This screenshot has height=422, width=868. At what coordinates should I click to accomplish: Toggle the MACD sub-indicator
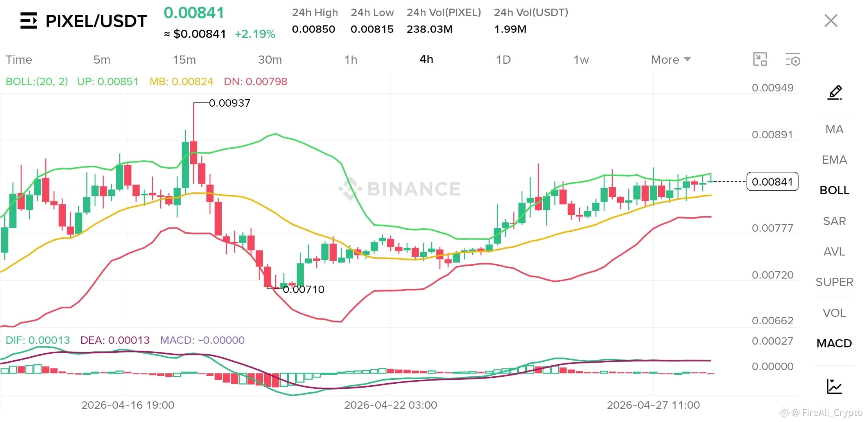coord(834,343)
